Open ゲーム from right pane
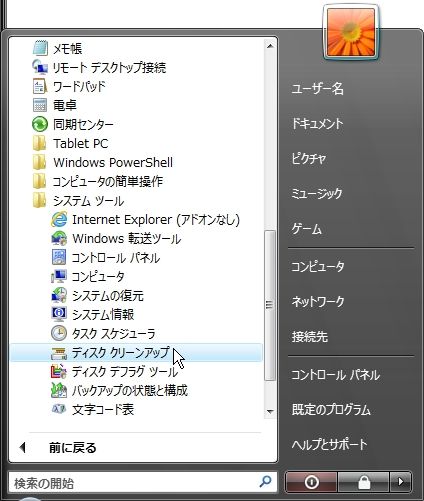The height and width of the screenshot is (501, 424). [x=307, y=229]
